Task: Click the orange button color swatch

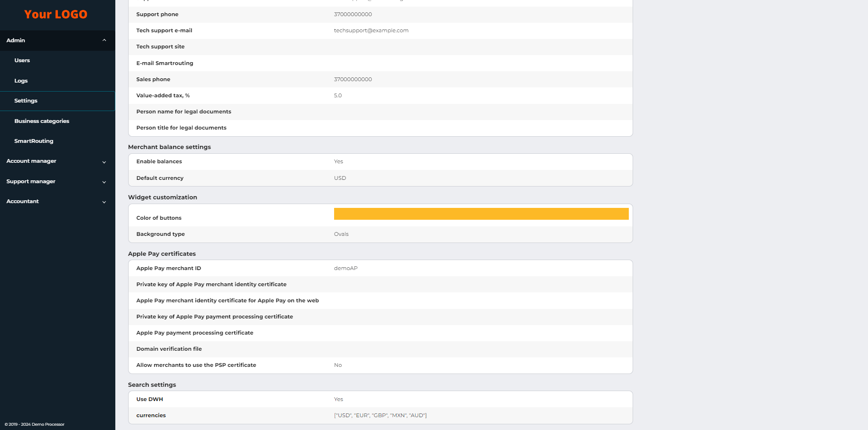Action: [x=481, y=214]
